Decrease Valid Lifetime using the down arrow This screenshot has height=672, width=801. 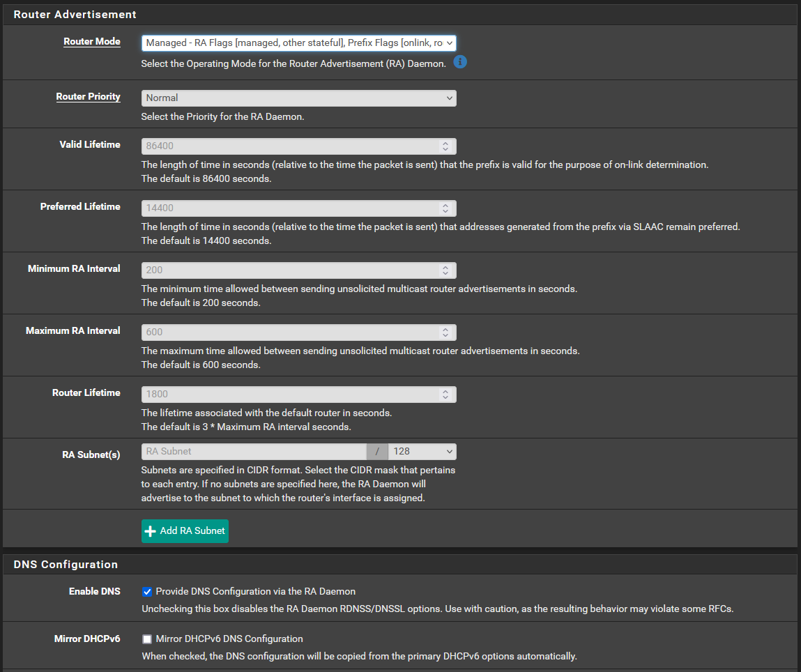[x=445, y=149]
